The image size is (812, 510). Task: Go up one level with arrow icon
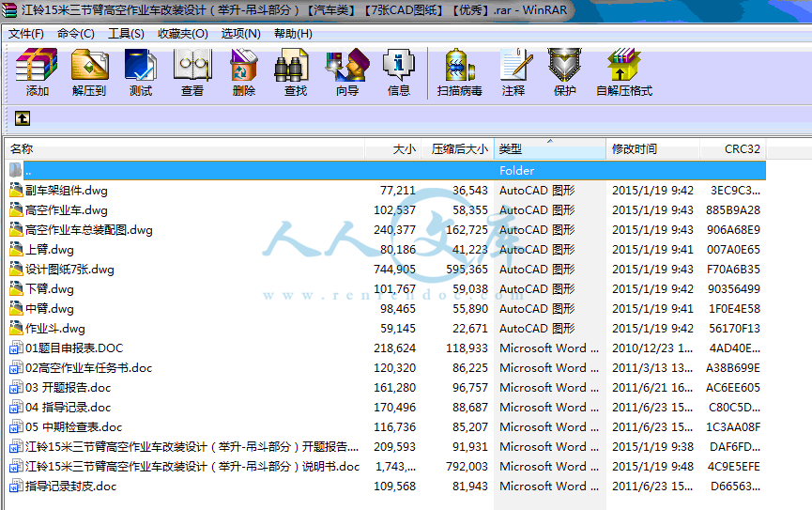(23, 118)
